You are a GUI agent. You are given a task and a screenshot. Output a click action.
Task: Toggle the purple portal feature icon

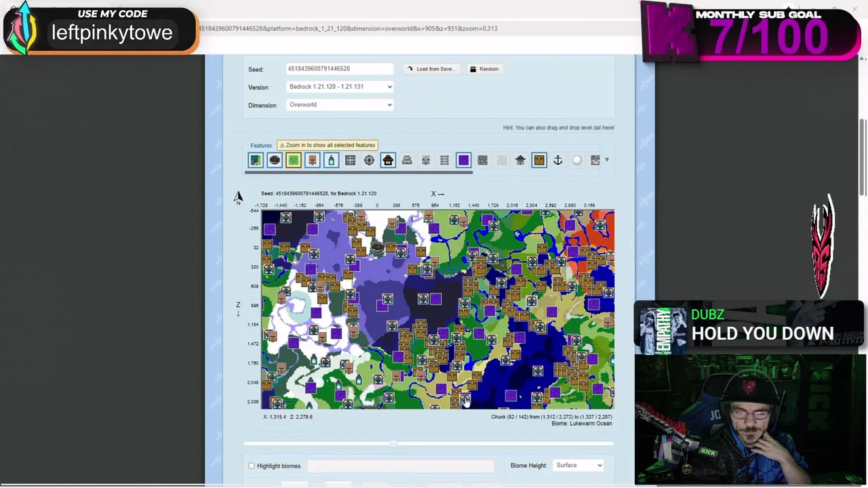click(463, 160)
